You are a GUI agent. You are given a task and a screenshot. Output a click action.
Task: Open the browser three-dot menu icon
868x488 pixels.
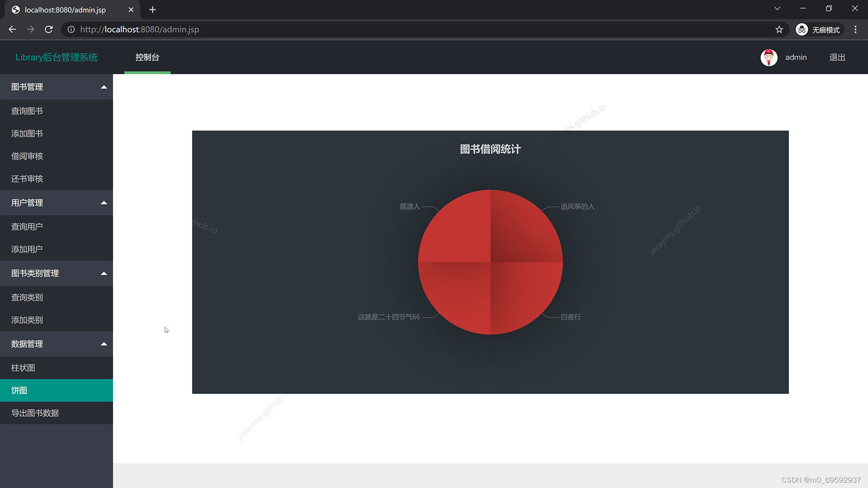click(x=855, y=29)
